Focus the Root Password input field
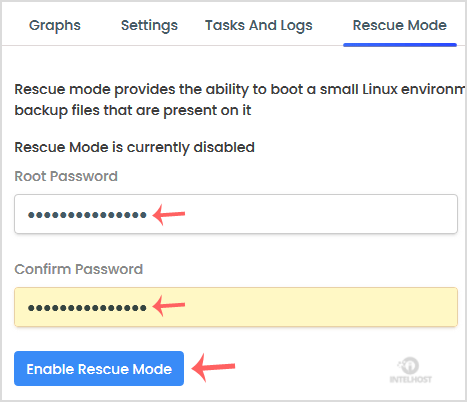 tap(236, 214)
